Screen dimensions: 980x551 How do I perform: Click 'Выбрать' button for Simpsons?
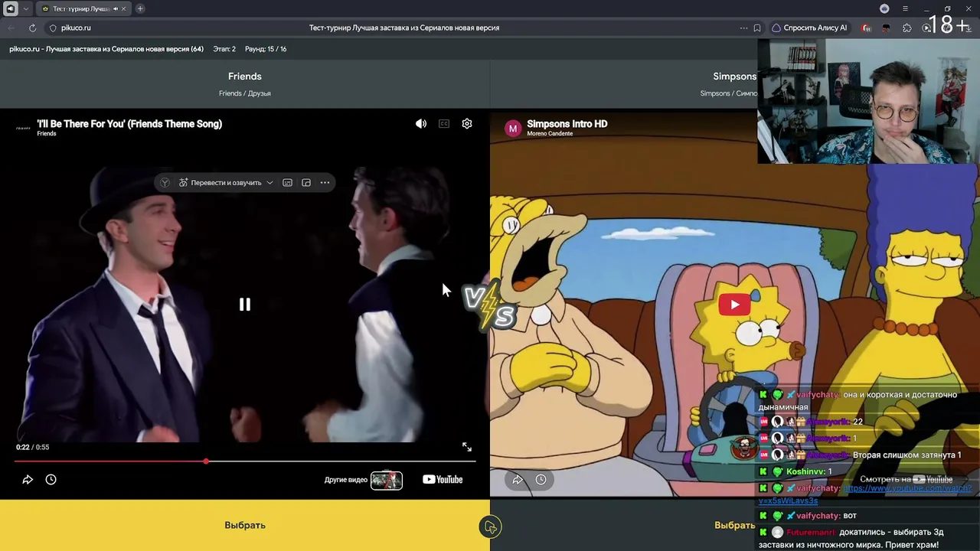[x=735, y=525]
